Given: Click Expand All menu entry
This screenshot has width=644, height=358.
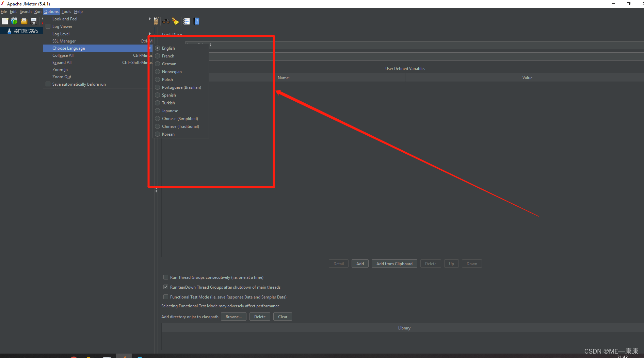Looking at the screenshot, I should (x=98, y=63).
